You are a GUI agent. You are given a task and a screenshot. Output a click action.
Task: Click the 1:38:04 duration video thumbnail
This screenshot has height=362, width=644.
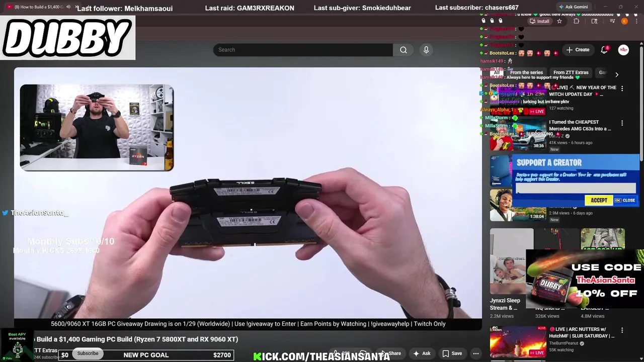518,205
